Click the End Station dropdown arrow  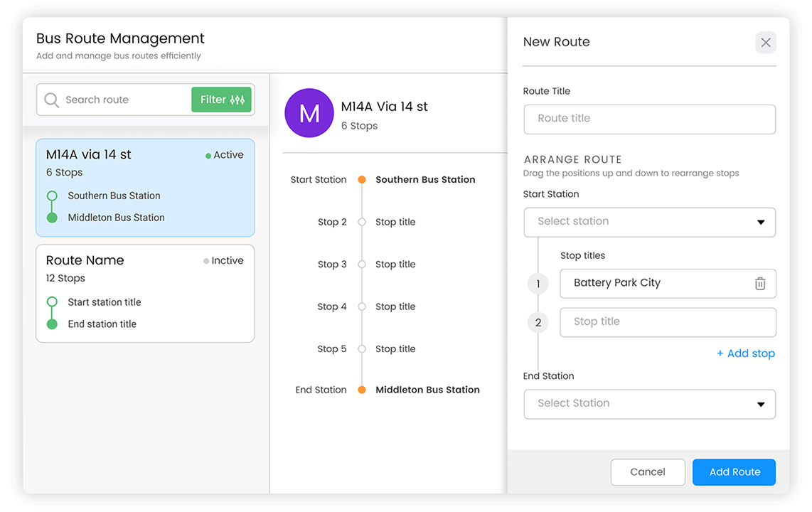click(x=761, y=405)
